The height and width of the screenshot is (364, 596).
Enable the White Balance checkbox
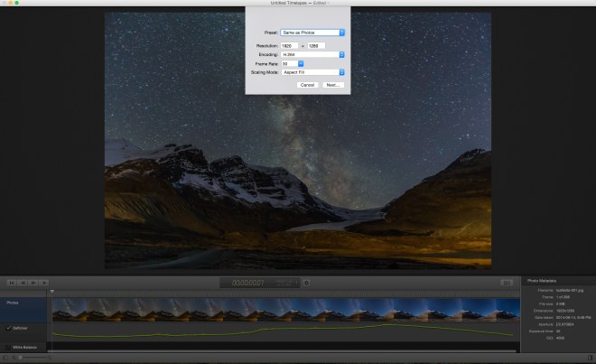[10, 347]
